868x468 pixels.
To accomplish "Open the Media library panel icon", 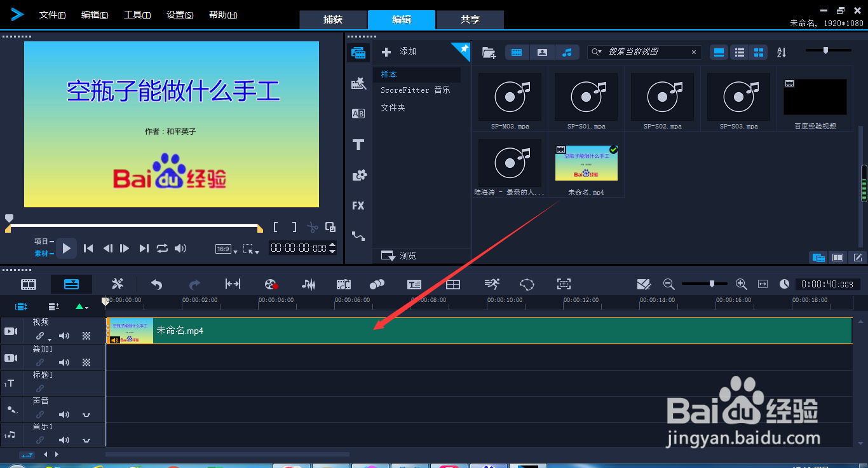I will click(x=358, y=52).
